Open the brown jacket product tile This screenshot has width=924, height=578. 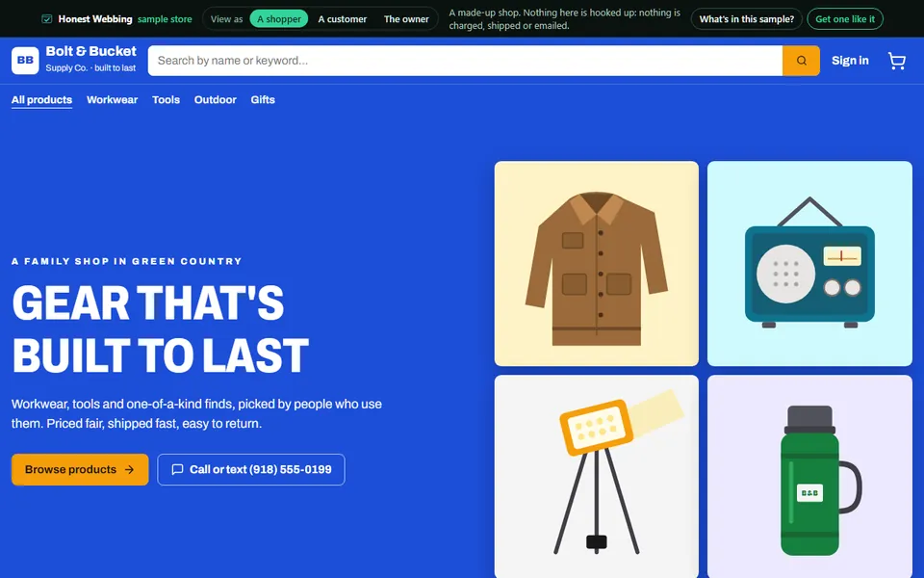point(597,264)
